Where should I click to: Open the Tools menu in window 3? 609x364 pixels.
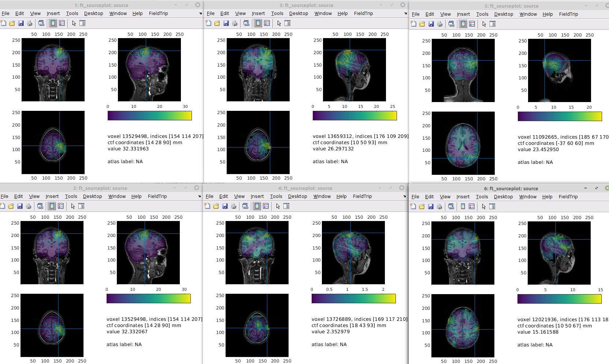277,14
